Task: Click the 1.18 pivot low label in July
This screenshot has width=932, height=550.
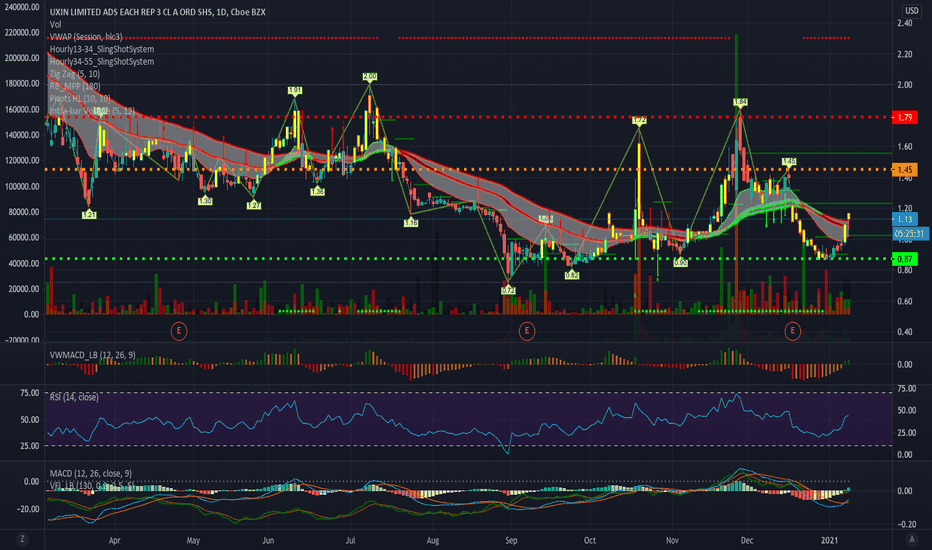Action: click(x=411, y=223)
